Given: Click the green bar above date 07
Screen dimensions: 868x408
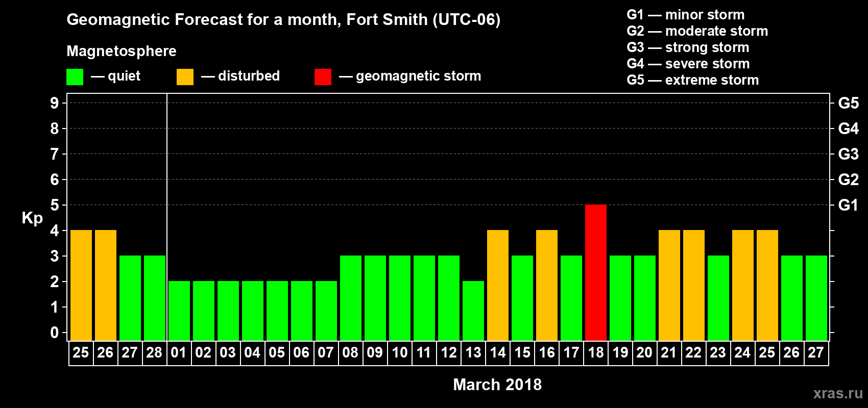Looking at the screenshot, I should 326,311.
